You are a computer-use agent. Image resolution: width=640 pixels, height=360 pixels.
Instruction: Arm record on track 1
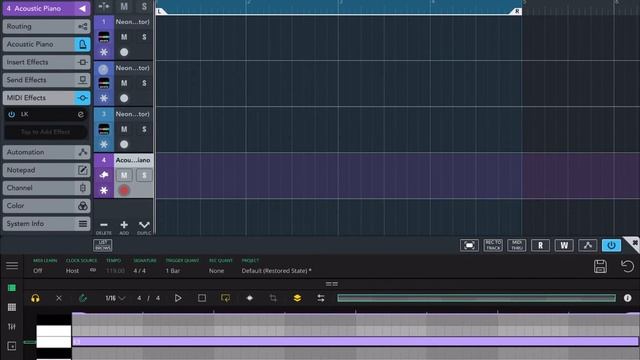124,52
